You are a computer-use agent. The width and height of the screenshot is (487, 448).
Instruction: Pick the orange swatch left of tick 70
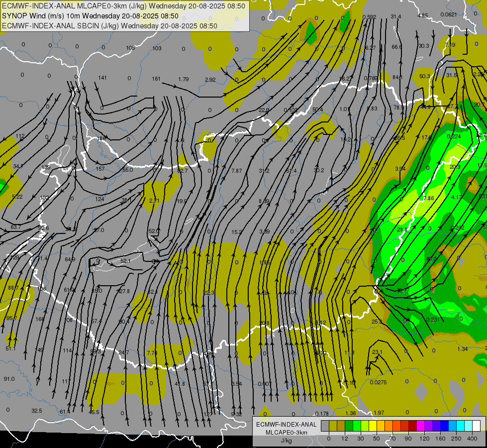(389, 426)
